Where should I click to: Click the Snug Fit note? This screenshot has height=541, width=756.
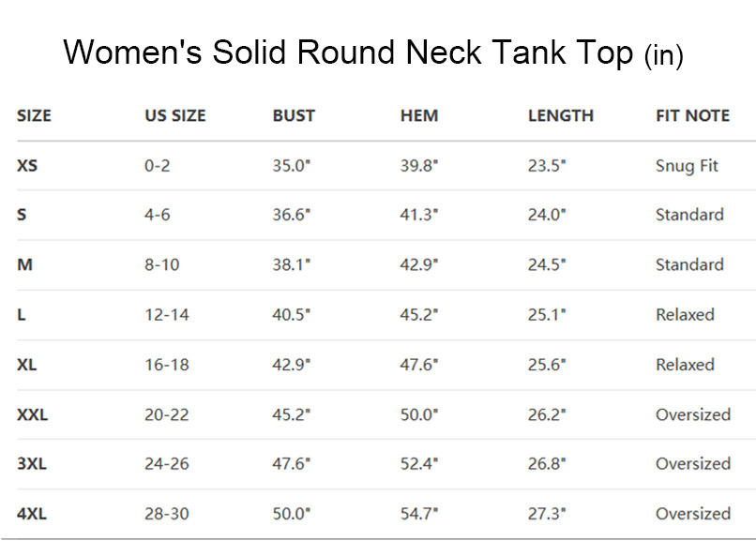point(687,166)
